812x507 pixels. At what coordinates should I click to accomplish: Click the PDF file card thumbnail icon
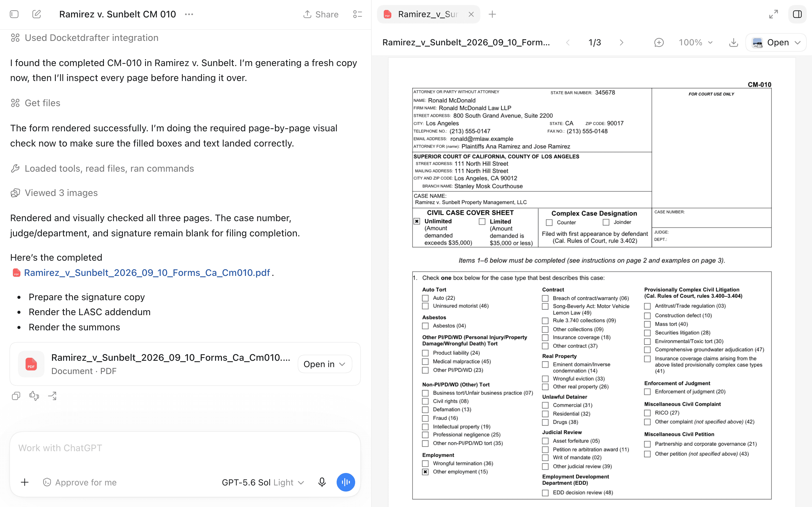tap(31, 364)
